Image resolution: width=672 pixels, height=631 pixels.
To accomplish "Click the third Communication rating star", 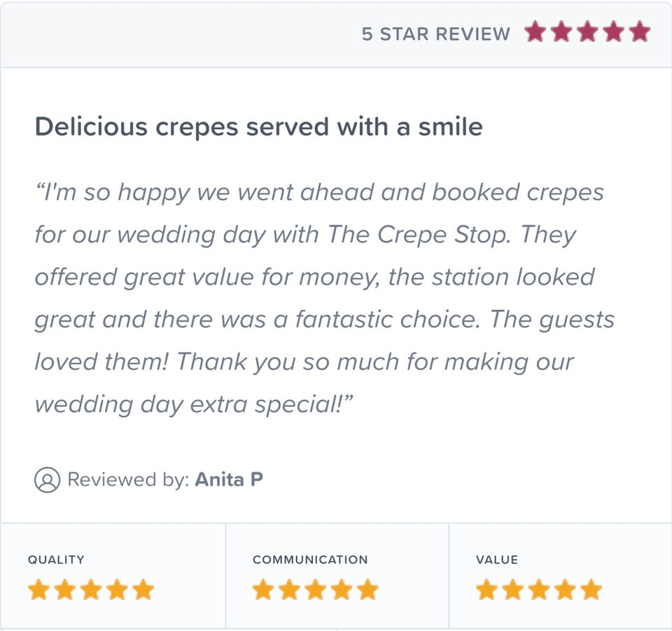I will [x=315, y=590].
